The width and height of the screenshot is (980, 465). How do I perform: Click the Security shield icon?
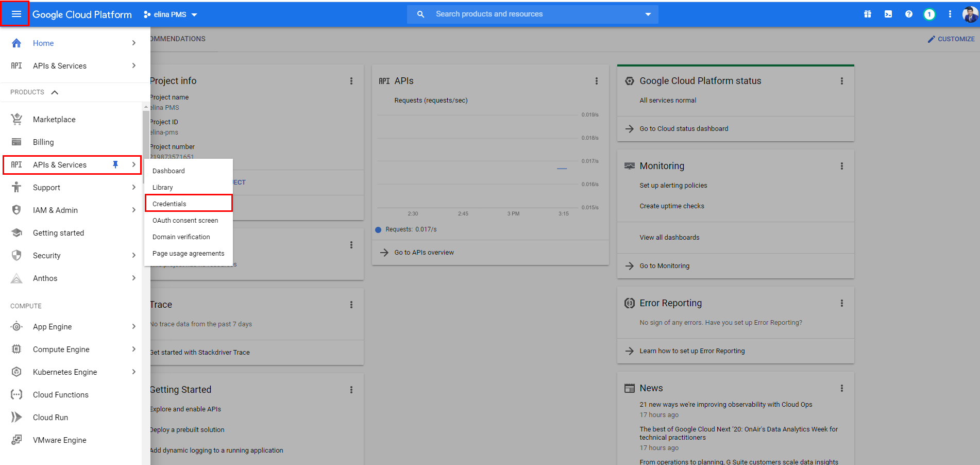tap(16, 255)
